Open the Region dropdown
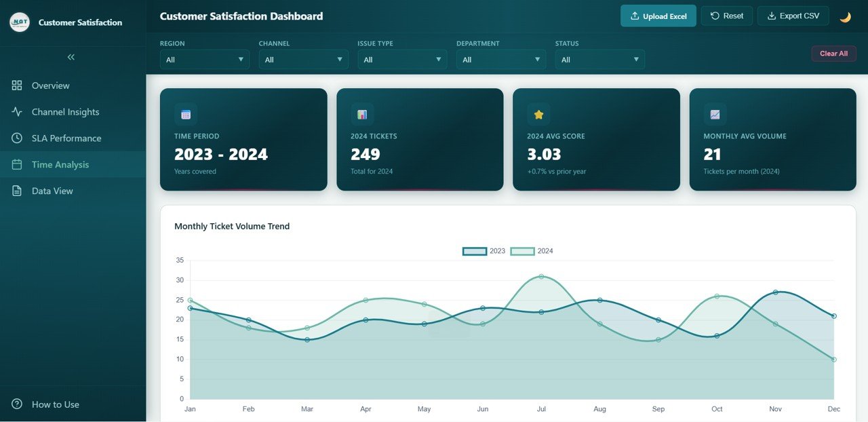868x422 pixels. (204, 59)
